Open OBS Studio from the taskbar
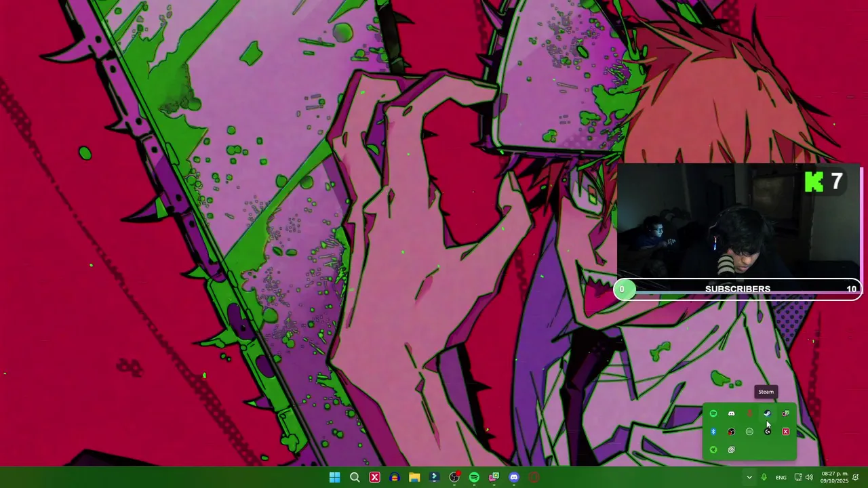Viewport: 868px width, 488px height. tap(454, 477)
